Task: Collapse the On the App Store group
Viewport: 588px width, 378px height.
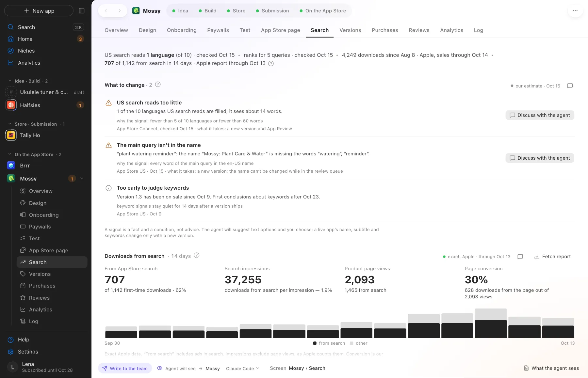Action: pos(9,154)
